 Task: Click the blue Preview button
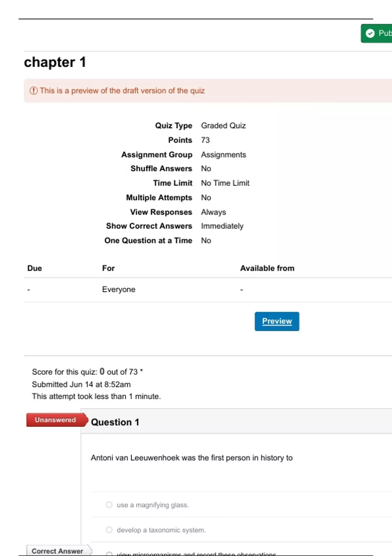[x=277, y=321]
